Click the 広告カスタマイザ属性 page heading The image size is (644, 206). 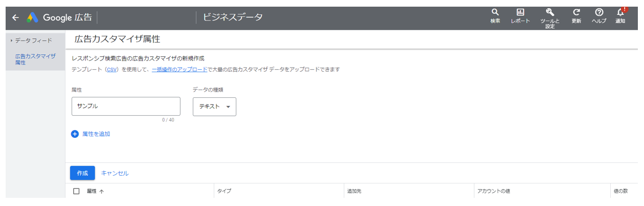point(117,39)
